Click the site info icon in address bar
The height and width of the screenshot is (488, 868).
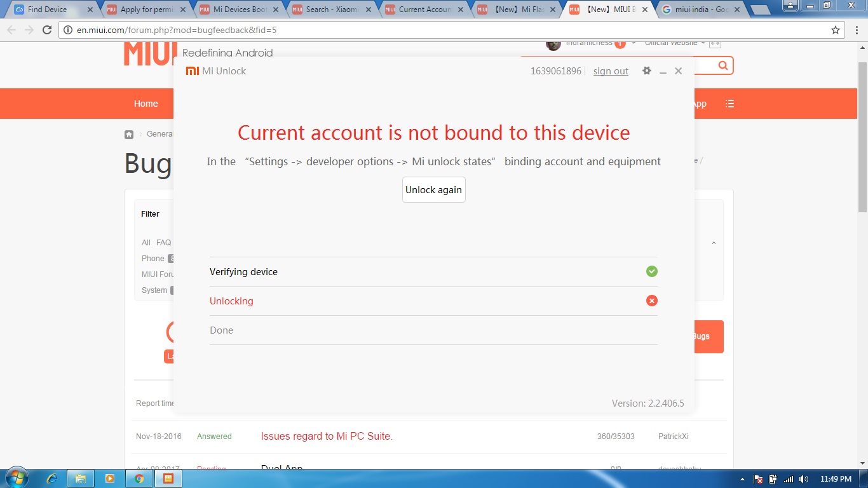69,30
